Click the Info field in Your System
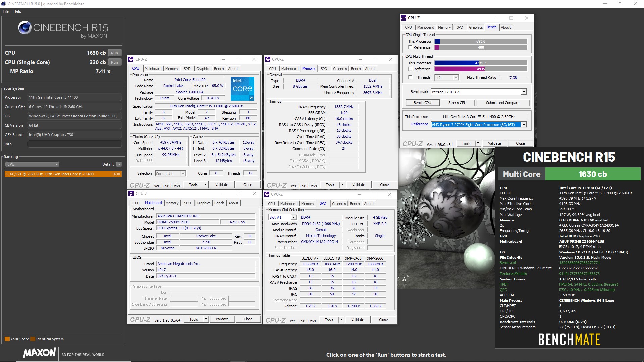Viewport: 644px width, 362px height. [74, 144]
